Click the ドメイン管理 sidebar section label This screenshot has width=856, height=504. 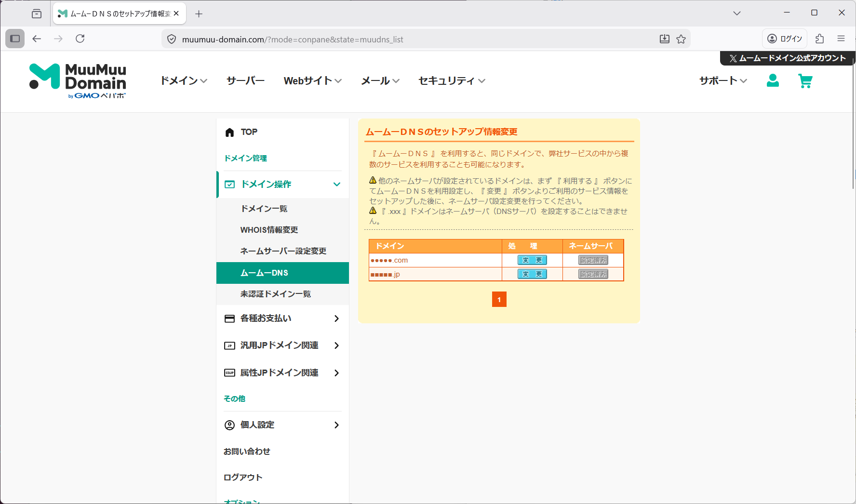tap(245, 158)
